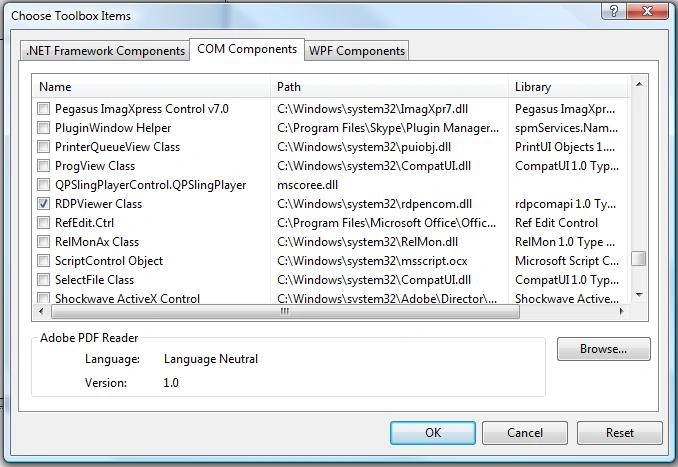
Task: Select the SelectFile Class name text
Action: [94, 280]
